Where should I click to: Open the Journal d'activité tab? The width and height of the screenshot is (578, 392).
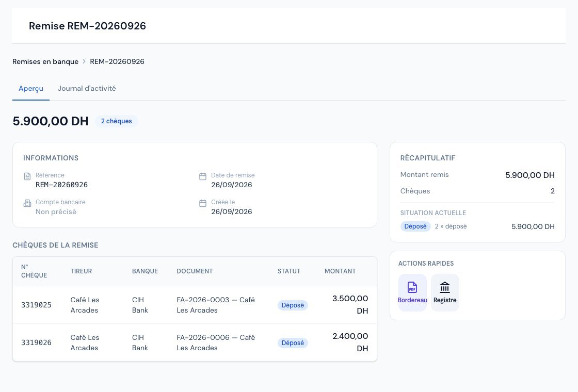tap(87, 88)
